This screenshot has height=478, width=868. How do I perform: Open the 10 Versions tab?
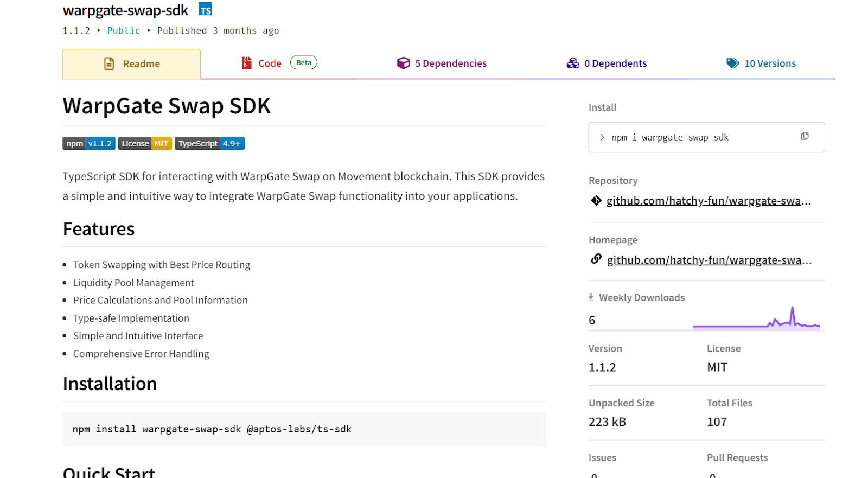click(761, 63)
